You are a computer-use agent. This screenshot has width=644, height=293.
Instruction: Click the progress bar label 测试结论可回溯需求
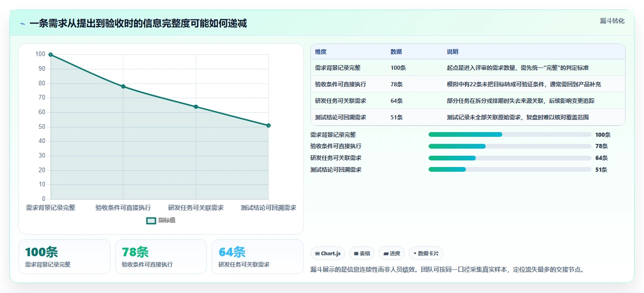tap(336, 170)
